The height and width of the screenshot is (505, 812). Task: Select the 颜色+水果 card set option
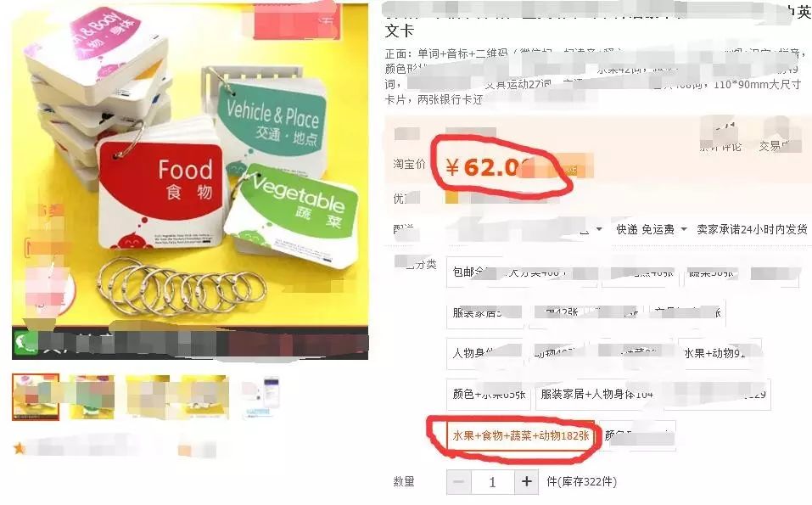(489, 395)
